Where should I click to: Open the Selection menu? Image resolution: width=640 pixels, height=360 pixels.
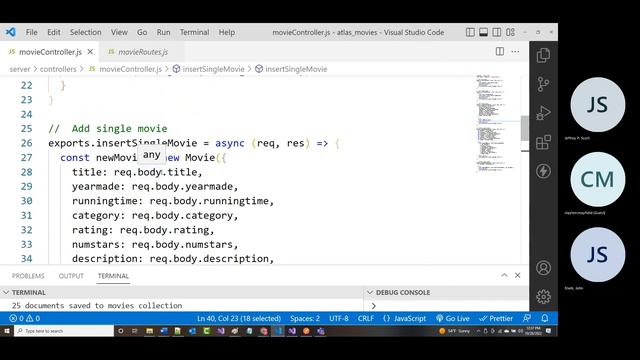coord(85,32)
